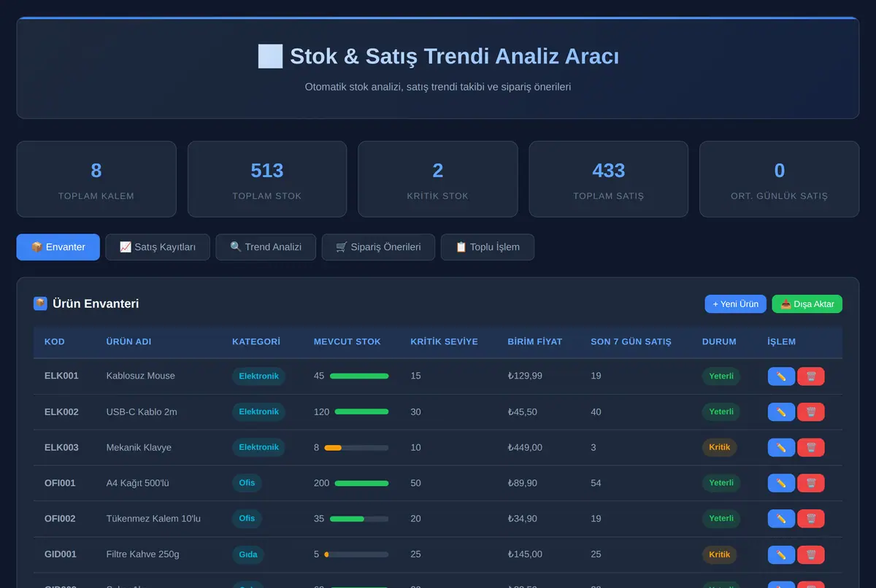Edit the ELK003 Mekanik Klavye row
This screenshot has height=588, width=876.
pyautogui.click(x=781, y=448)
